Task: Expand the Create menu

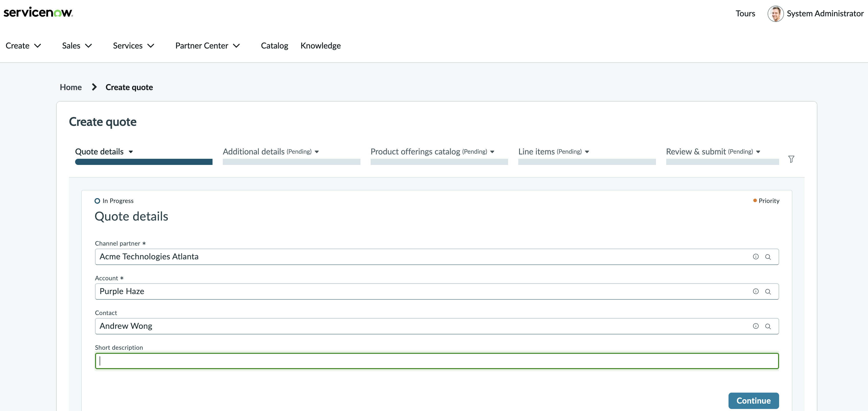Action: 23,46
